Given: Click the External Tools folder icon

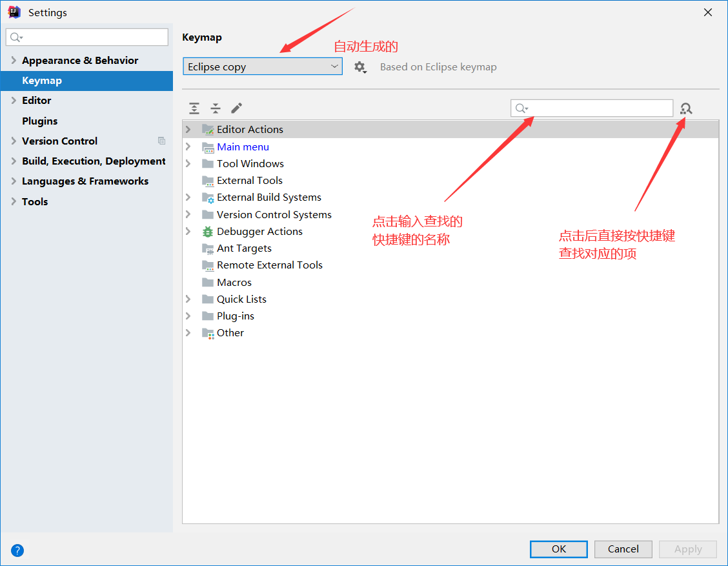Looking at the screenshot, I should point(208,181).
